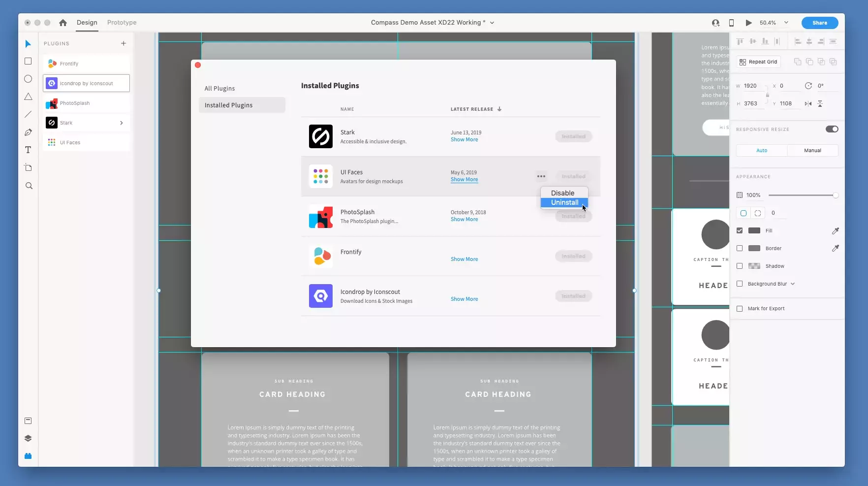Check Mark for Export

740,309
